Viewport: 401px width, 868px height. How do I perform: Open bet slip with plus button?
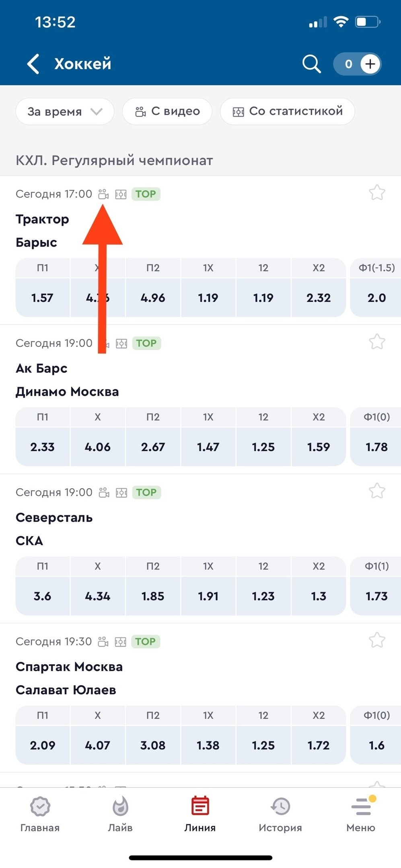pos(370,64)
